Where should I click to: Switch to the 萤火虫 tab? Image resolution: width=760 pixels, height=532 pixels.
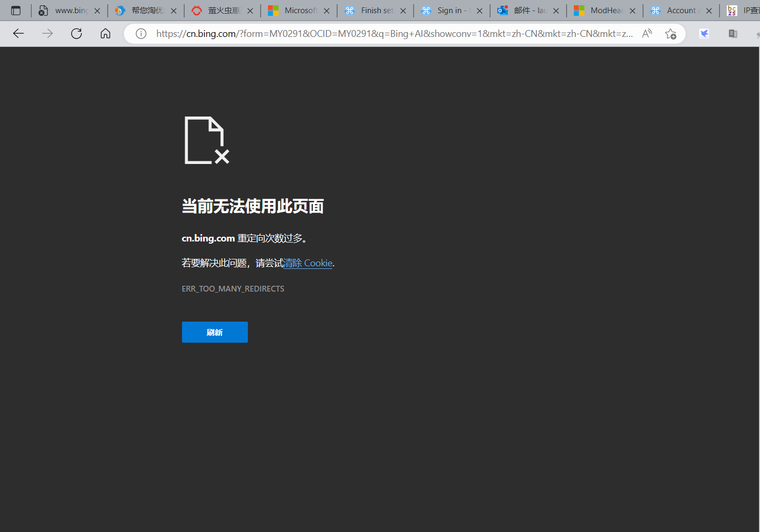pos(222,11)
